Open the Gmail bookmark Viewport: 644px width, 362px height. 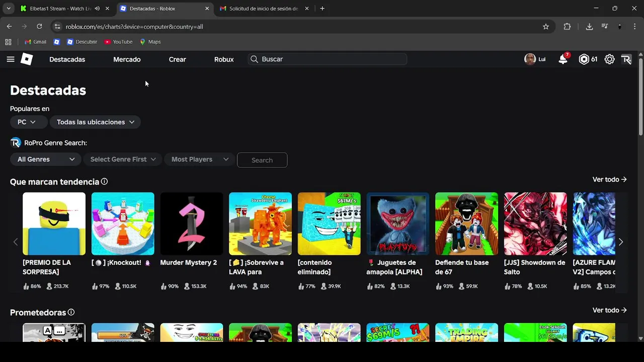pos(35,42)
